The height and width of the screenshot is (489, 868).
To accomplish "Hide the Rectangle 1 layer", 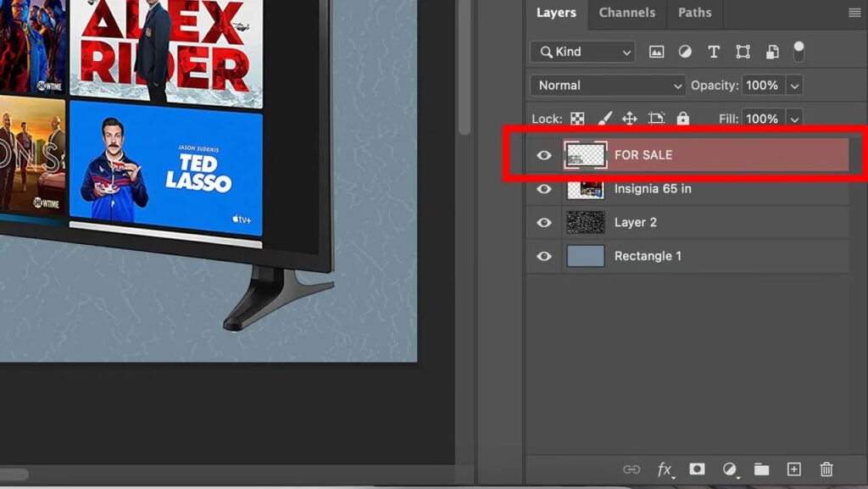I will click(544, 256).
